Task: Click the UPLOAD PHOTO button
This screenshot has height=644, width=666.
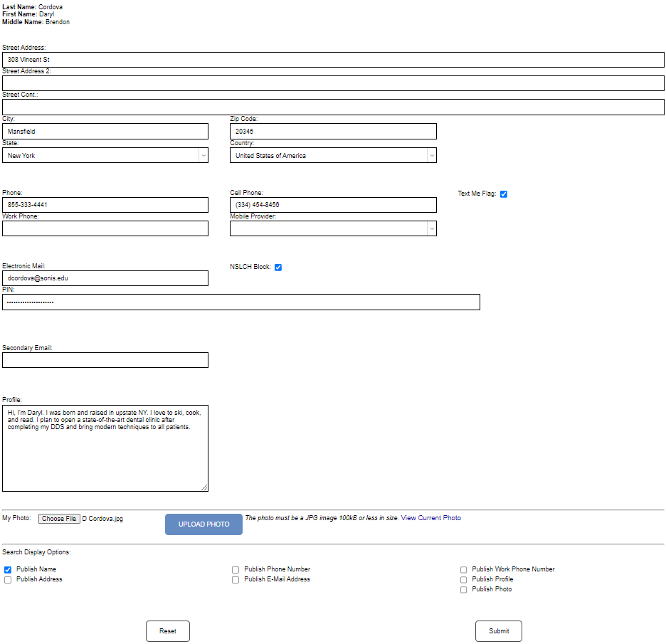Action: pos(203,524)
